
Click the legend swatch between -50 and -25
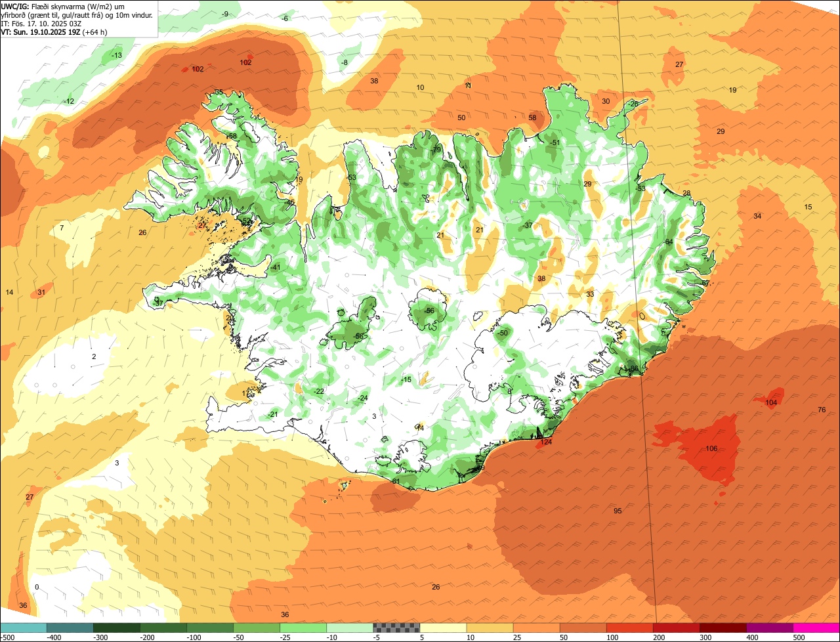pos(257,628)
